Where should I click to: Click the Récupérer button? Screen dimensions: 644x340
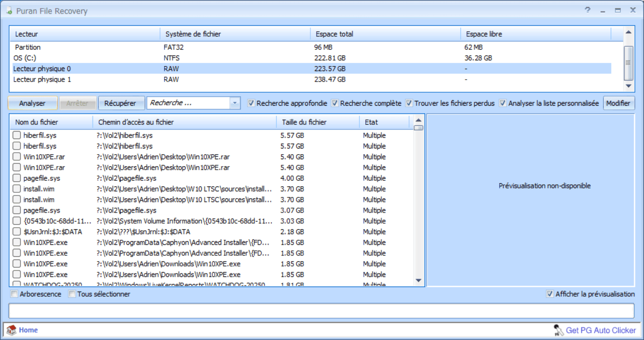pyautogui.click(x=121, y=103)
